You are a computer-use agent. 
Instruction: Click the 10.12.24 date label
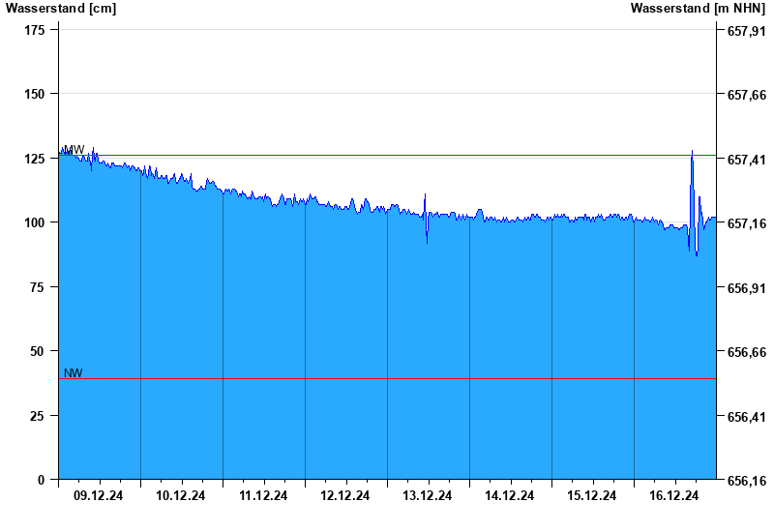click(180, 495)
